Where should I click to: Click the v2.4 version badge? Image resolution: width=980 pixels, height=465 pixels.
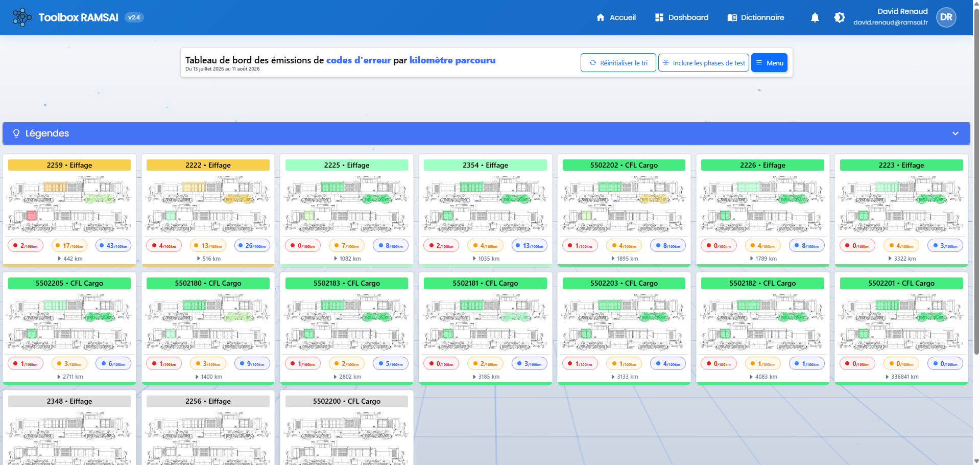[x=134, y=17]
